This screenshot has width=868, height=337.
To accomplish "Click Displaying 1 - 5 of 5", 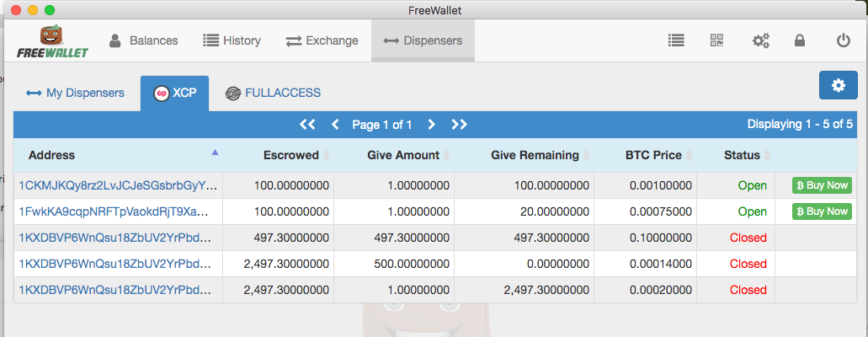I will coord(800,124).
